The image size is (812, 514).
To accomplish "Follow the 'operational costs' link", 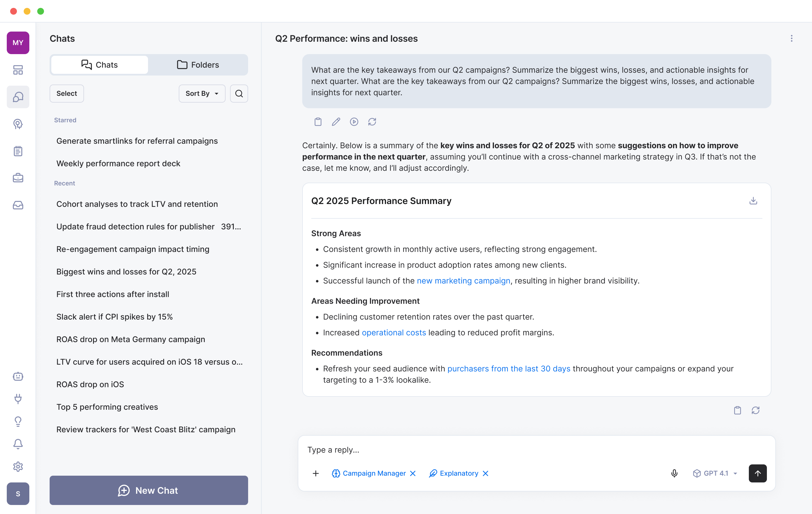I will click(x=394, y=332).
